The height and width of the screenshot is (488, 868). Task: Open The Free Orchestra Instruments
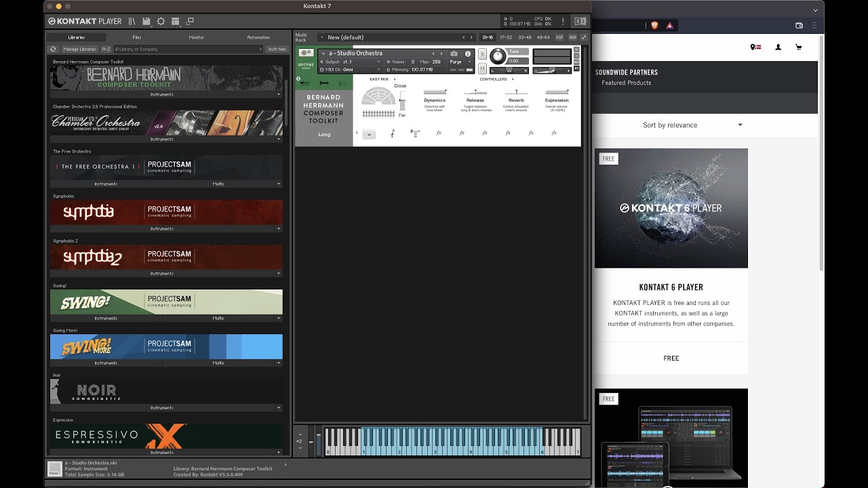point(106,184)
